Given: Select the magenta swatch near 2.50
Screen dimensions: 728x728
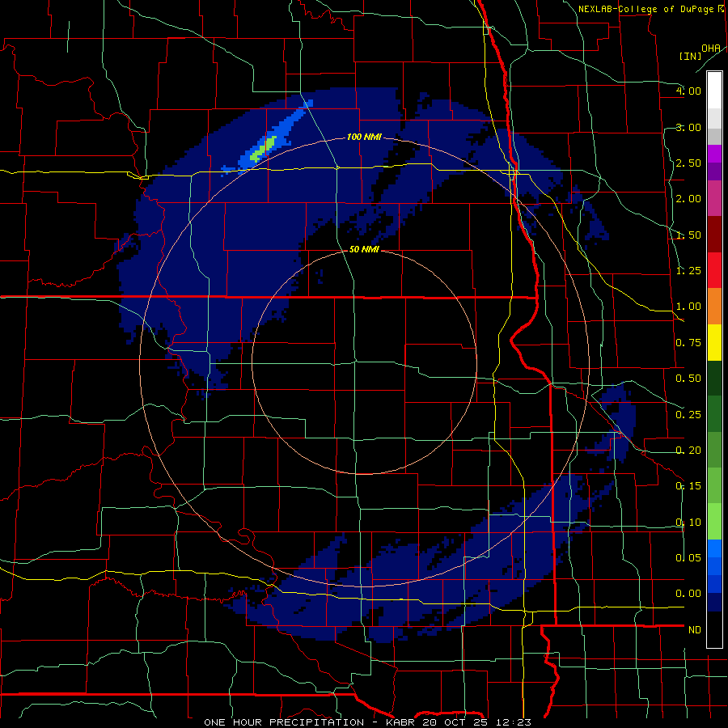Looking at the screenshot, I should pos(714,154).
